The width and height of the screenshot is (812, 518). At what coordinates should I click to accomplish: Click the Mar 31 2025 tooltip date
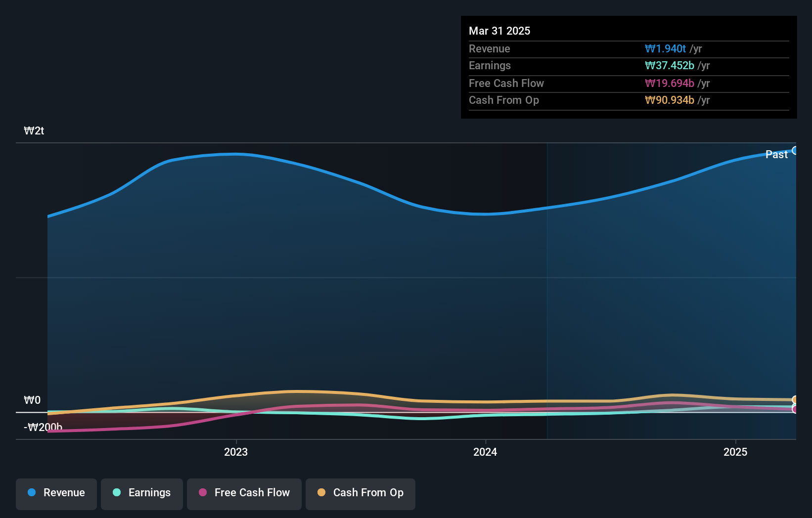[499, 31]
